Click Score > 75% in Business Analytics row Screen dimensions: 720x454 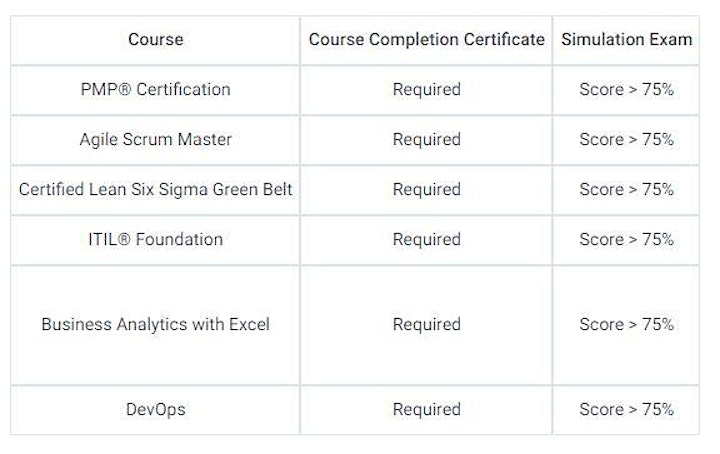click(626, 324)
